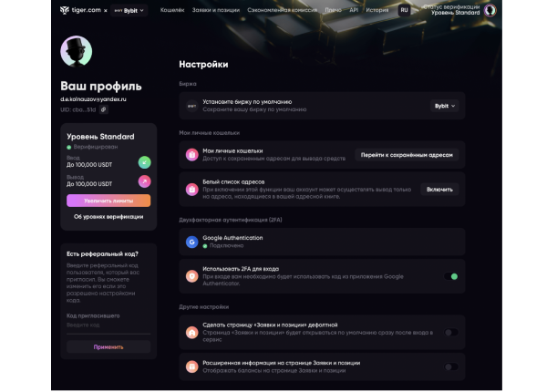Open the «История» menu item
Screen dimensions: 557x392
(377, 11)
